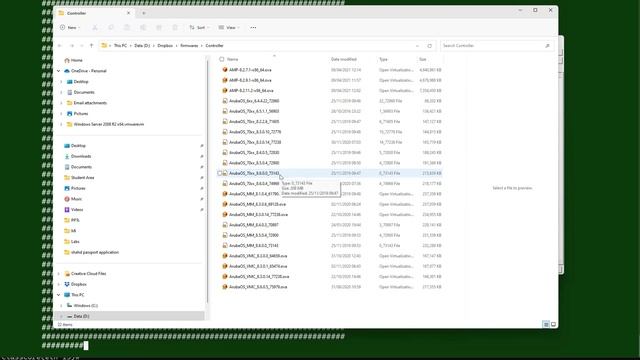
Task: Expand Windows (C:) drive node
Action: point(61,305)
